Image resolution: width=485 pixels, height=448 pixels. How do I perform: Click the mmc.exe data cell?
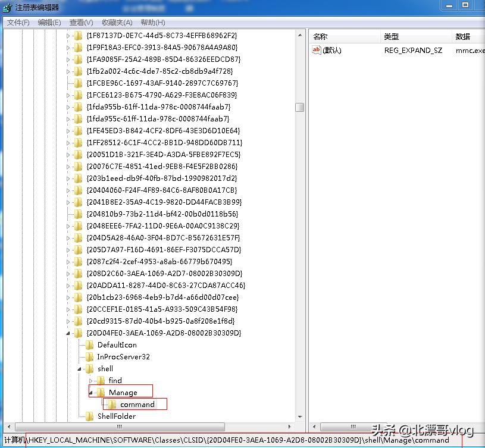pos(470,51)
